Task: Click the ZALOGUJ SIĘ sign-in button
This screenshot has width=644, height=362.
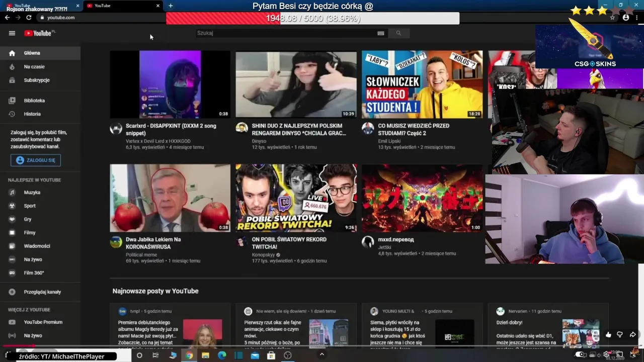Action: click(36, 160)
